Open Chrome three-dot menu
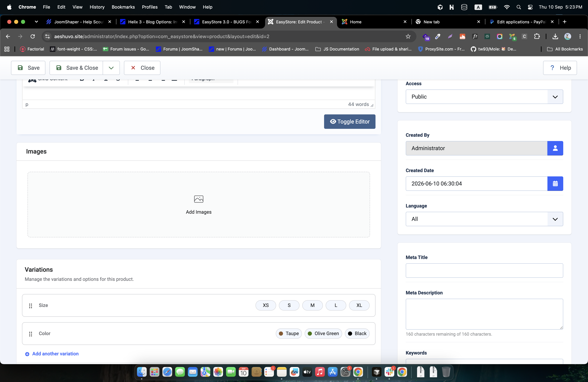The image size is (588, 382). (x=580, y=37)
